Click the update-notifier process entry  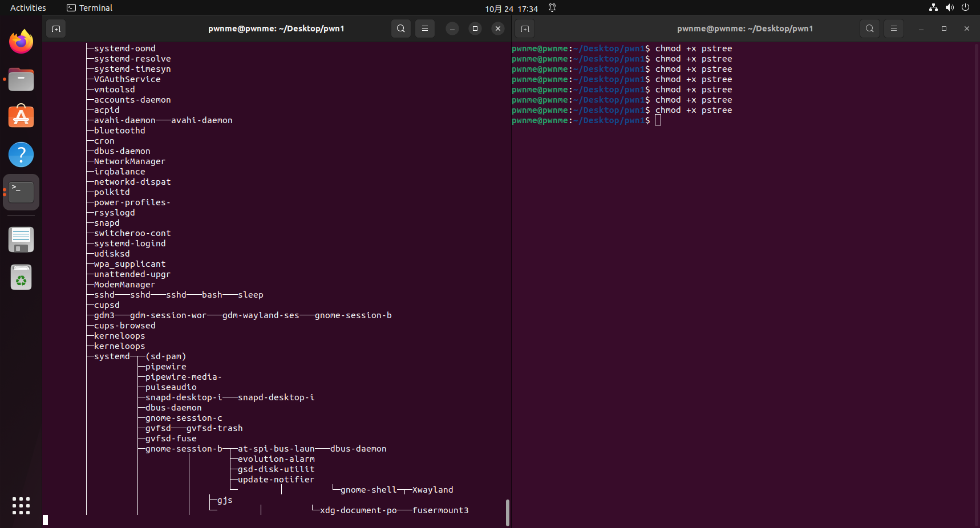click(x=276, y=480)
